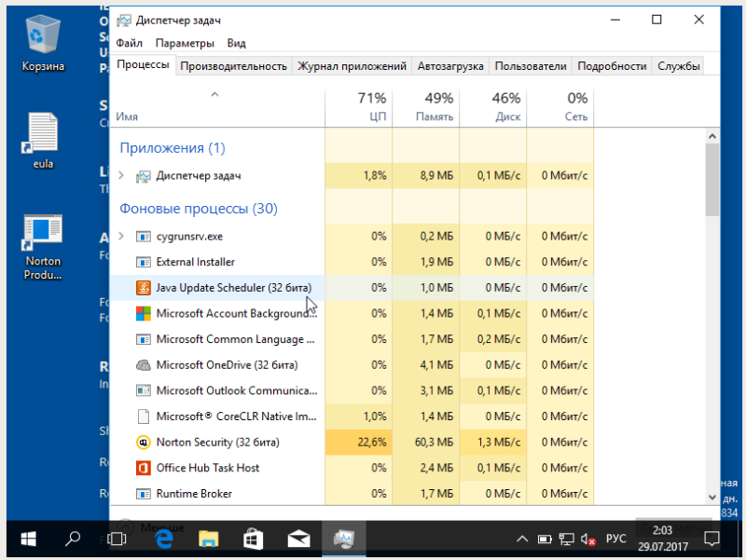This screenshot has height=560, width=746.
Task: Click the Microsoft OneDrive cloud icon
Action: point(144,365)
